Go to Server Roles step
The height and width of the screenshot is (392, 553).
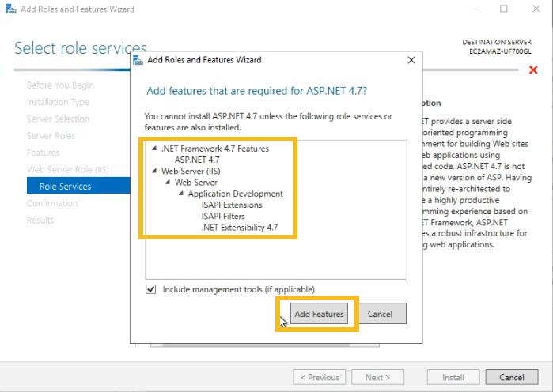point(51,136)
